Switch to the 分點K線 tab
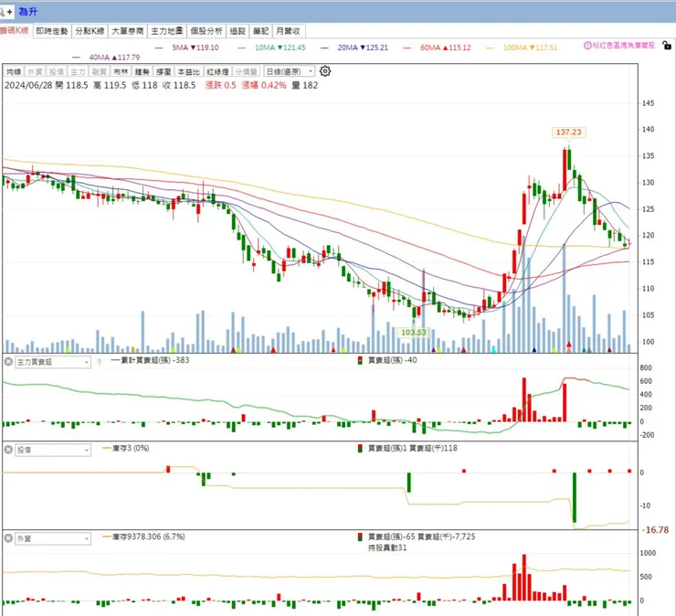This screenshot has height=616, width=676. [x=90, y=31]
